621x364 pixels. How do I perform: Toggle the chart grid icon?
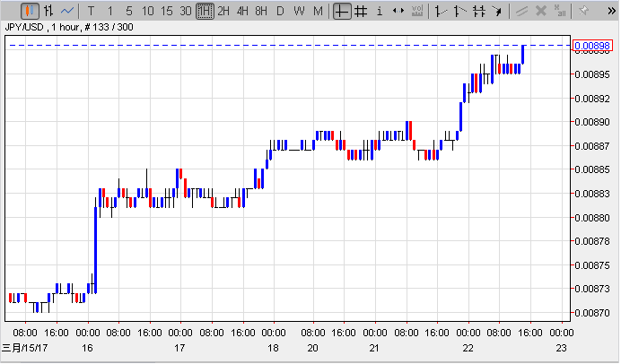[361, 11]
